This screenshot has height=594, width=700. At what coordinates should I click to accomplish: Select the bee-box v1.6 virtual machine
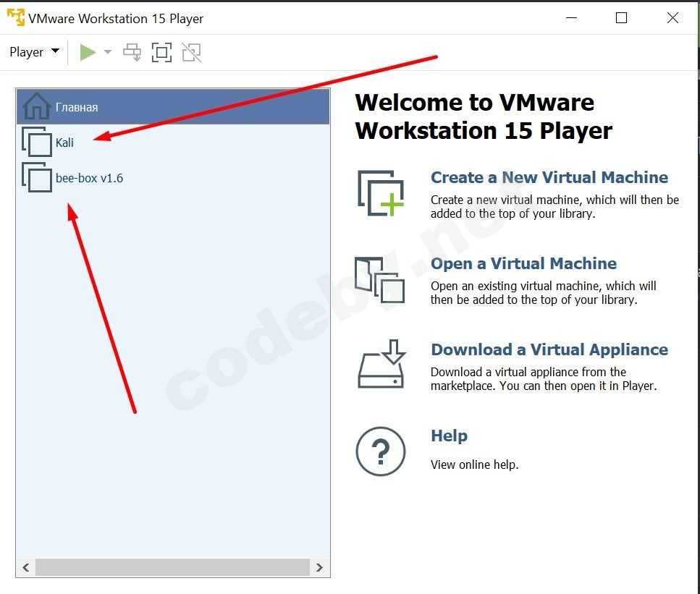173,177
